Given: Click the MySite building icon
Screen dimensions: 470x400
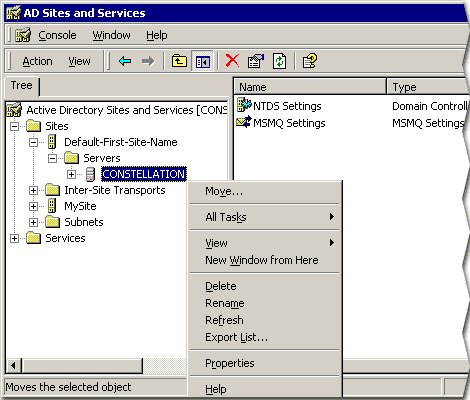Looking at the screenshot, I should tap(52, 206).
